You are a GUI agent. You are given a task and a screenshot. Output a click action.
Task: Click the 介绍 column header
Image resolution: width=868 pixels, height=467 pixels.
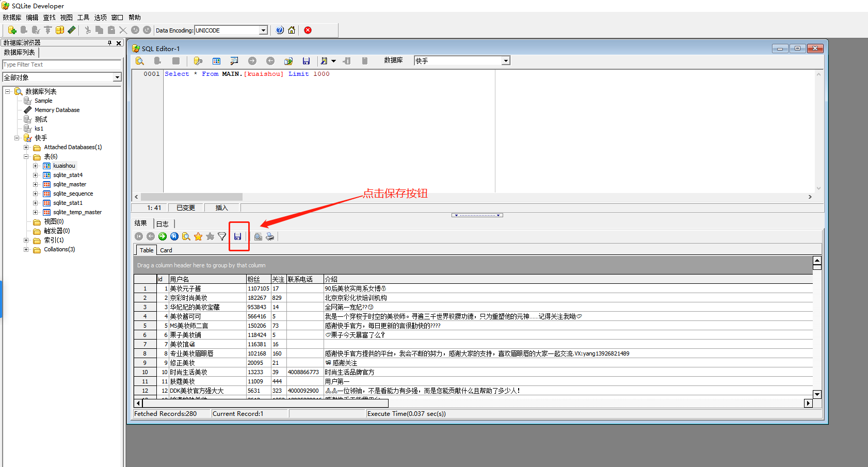click(x=568, y=279)
